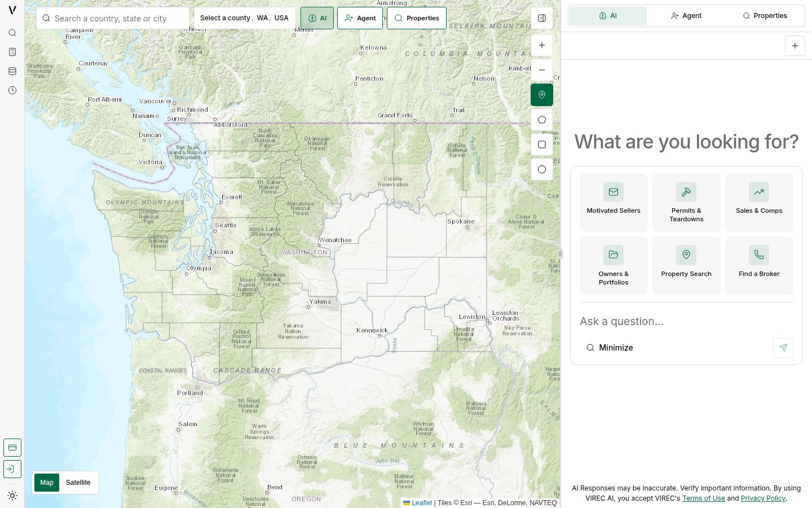Zoom out on the map
This screenshot has width=812, height=508.
(x=542, y=70)
